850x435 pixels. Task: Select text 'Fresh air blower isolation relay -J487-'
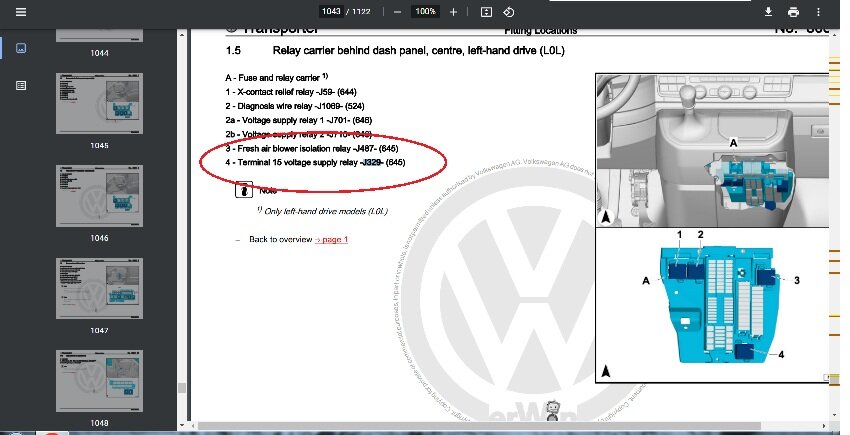coord(307,148)
